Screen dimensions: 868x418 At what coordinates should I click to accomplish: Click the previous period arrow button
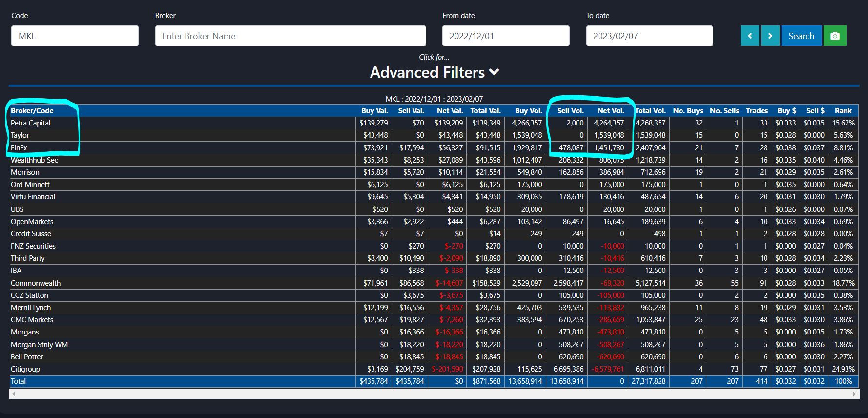click(750, 36)
